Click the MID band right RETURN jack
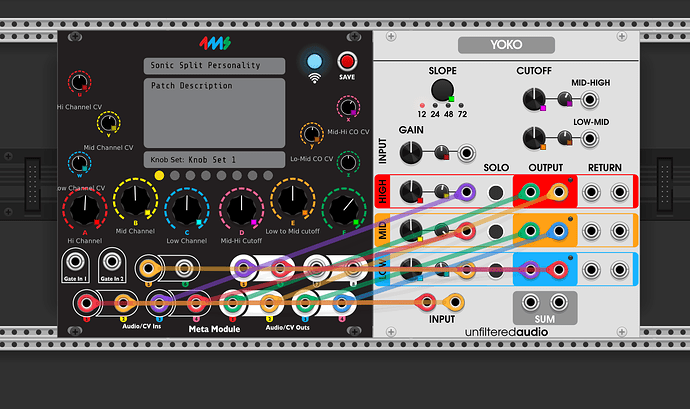 point(620,231)
